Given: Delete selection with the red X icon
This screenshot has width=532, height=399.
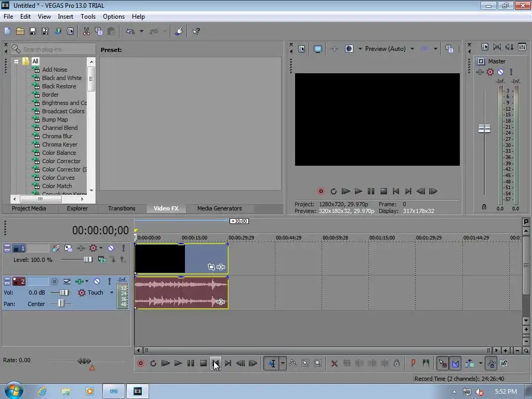Looking at the screenshot, I should [x=334, y=363].
